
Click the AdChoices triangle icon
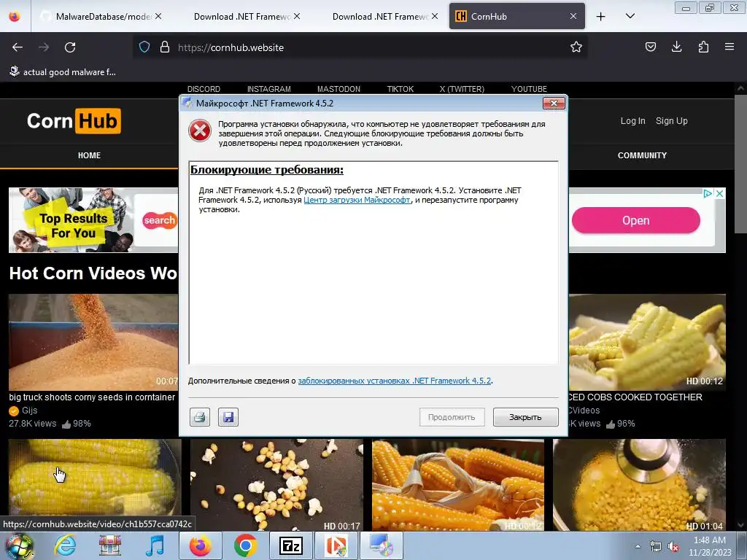[x=708, y=193]
